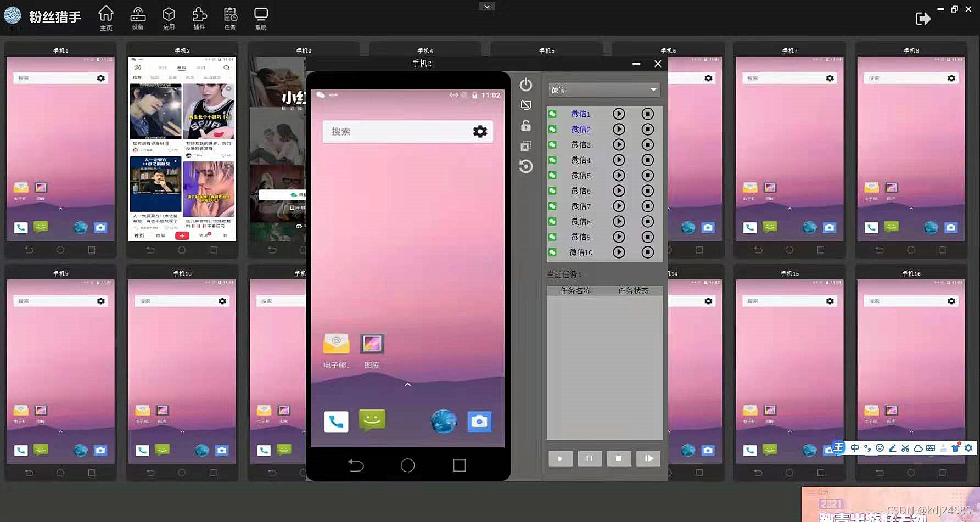Click the green WeChat icon of 微信8
Viewport: 980px width, 522px height.
click(x=552, y=221)
